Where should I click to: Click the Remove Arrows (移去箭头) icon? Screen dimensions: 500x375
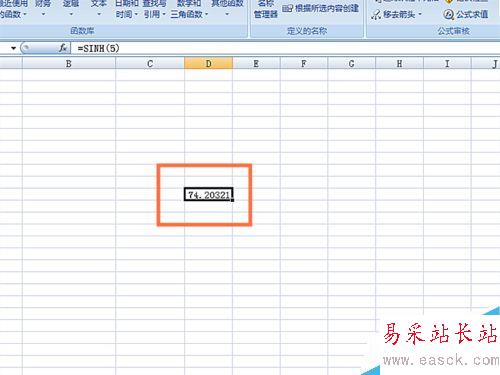(376, 15)
